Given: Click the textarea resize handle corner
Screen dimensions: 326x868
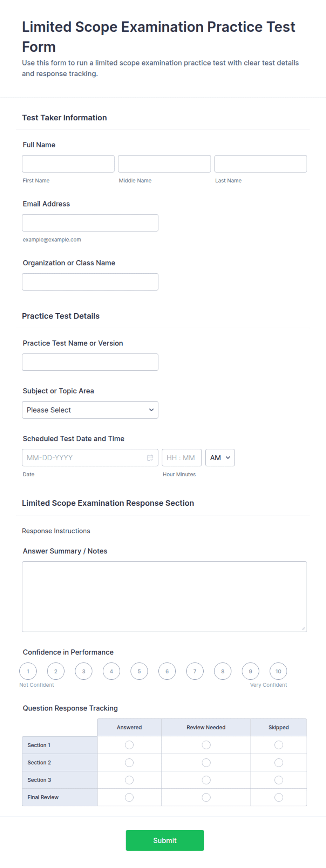Looking at the screenshot, I should [x=303, y=628].
